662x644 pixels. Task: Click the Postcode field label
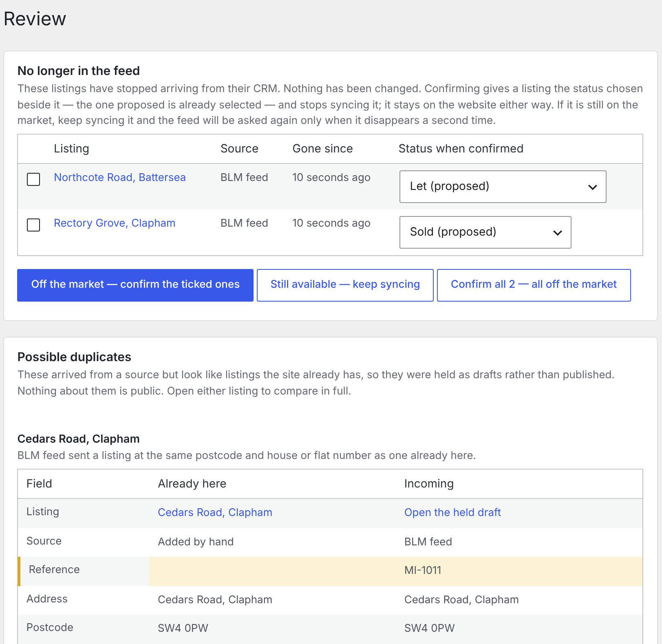50,627
